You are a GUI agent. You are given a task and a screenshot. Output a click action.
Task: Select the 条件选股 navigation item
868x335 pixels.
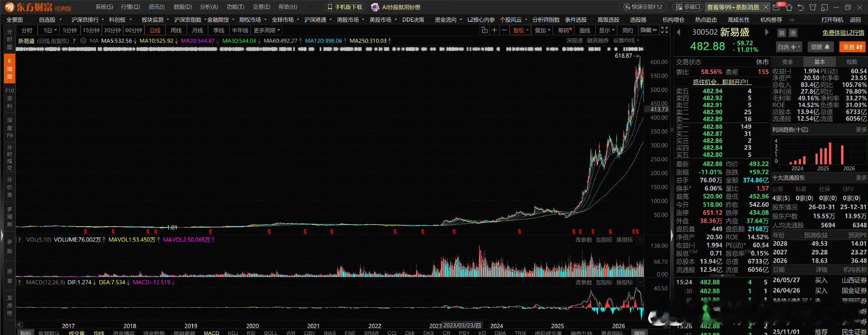(576, 20)
